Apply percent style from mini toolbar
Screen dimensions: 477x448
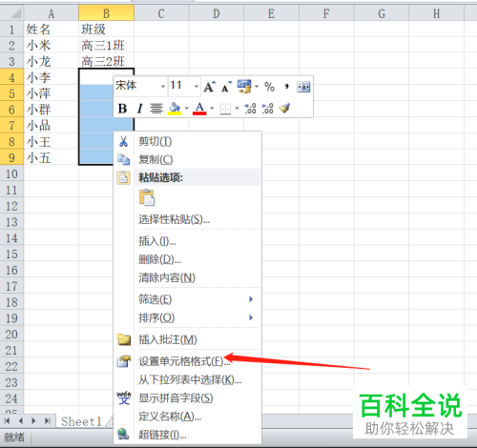269,87
